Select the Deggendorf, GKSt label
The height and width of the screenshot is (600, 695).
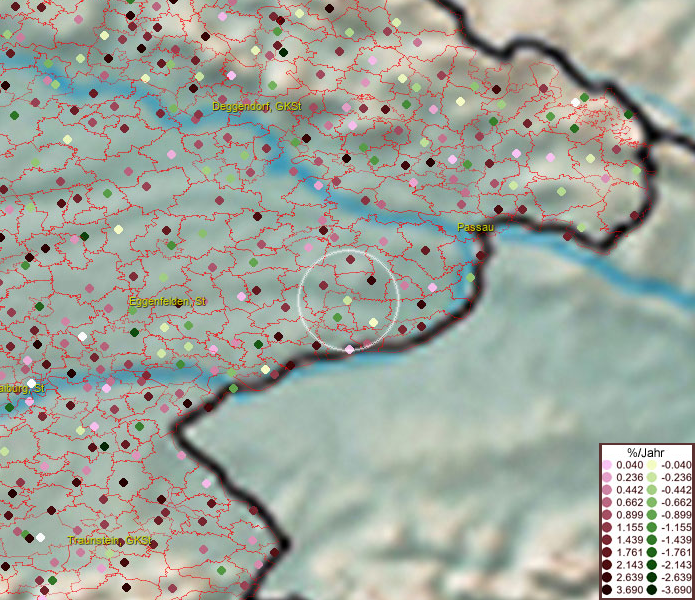[257, 105]
